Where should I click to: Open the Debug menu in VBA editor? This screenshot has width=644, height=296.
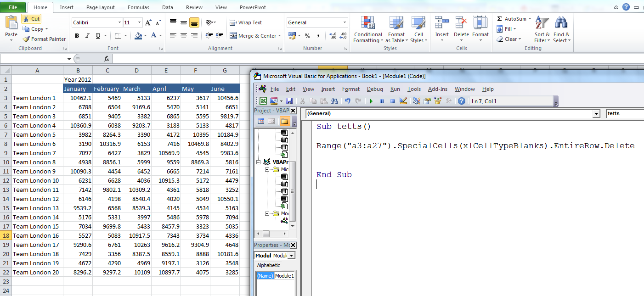(x=375, y=89)
